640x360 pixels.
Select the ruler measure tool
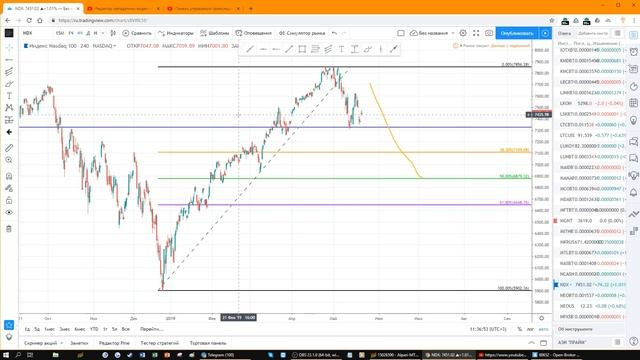point(9,148)
